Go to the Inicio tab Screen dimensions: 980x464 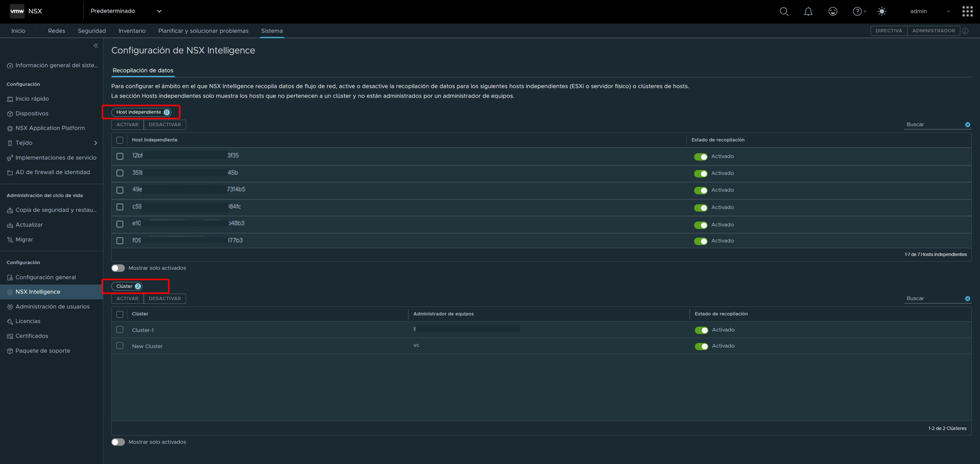(x=18, y=31)
